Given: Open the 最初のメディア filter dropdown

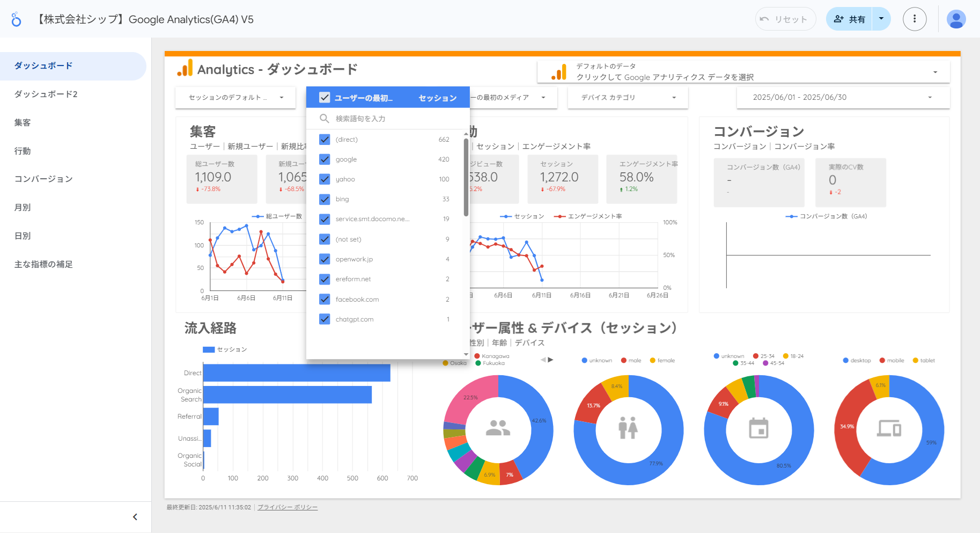Looking at the screenshot, I should coord(512,98).
